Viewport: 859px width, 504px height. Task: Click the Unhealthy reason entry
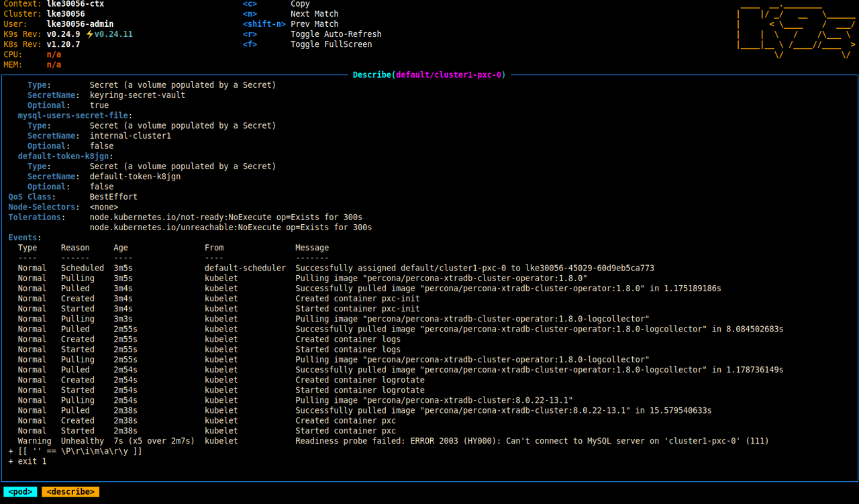(83, 441)
